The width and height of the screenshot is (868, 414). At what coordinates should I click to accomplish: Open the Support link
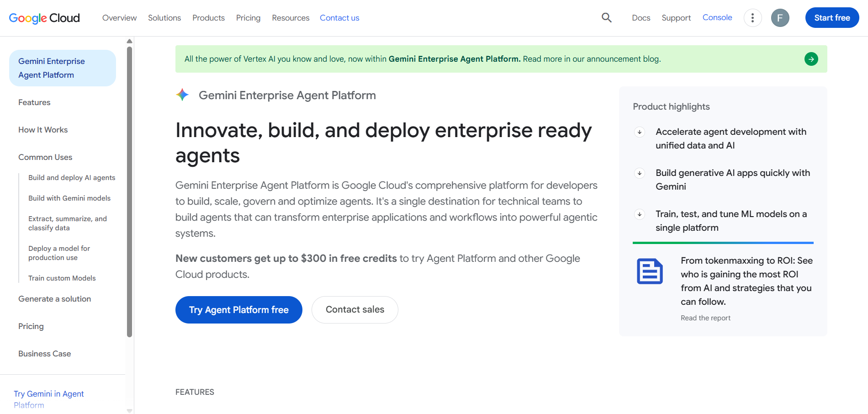click(x=676, y=18)
